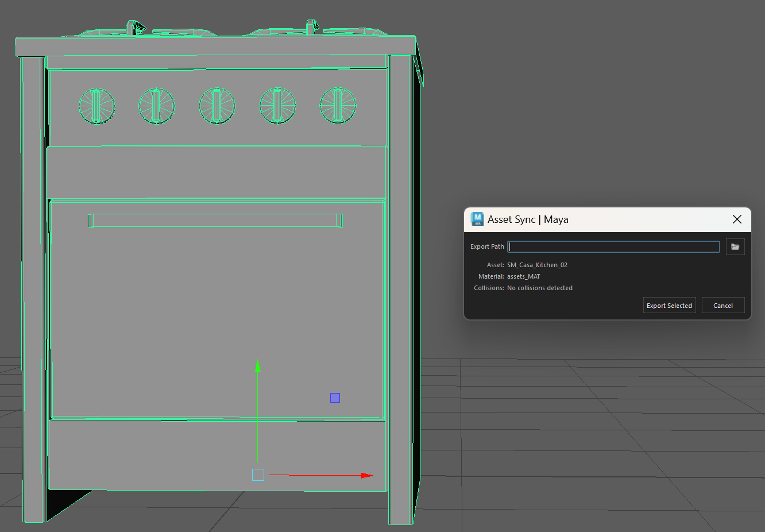Click the Maya logo in the dialog title

tap(476, 219)
